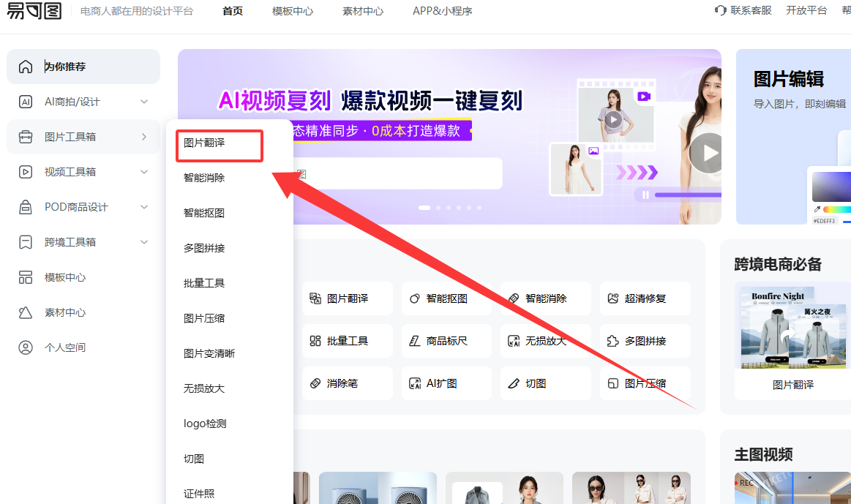Screen dimensions: 851x504
Task: Click the 素材中心 sidebar icon
Action: (26, 312)
